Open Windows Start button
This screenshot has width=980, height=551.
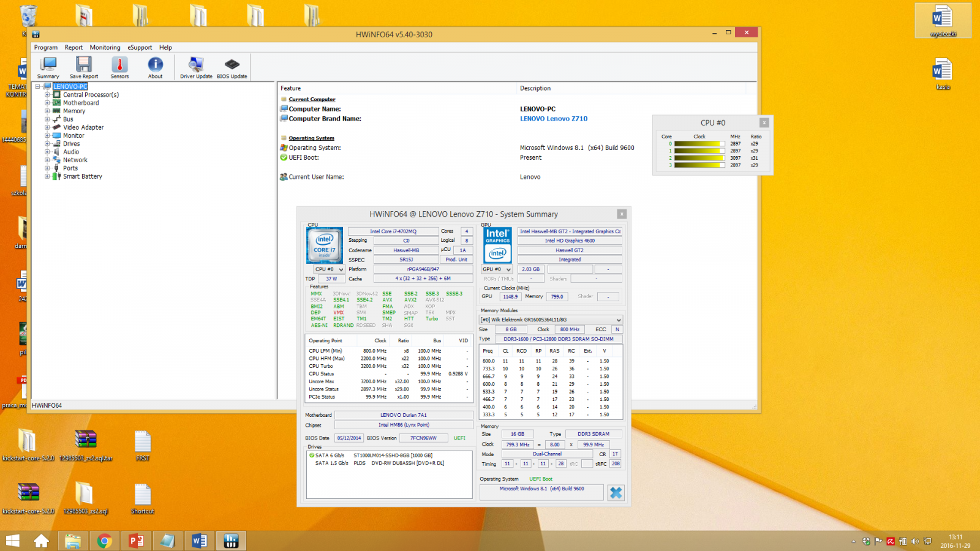click(12, 541)
